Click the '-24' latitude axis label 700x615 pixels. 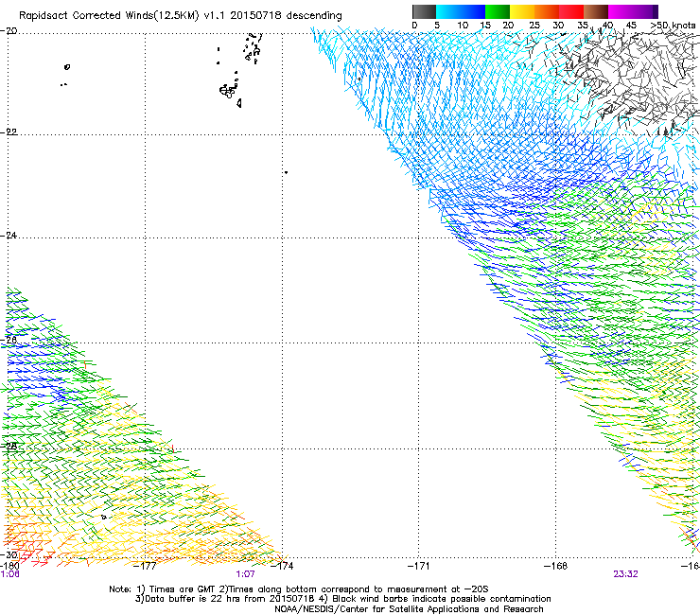[9, 236]
